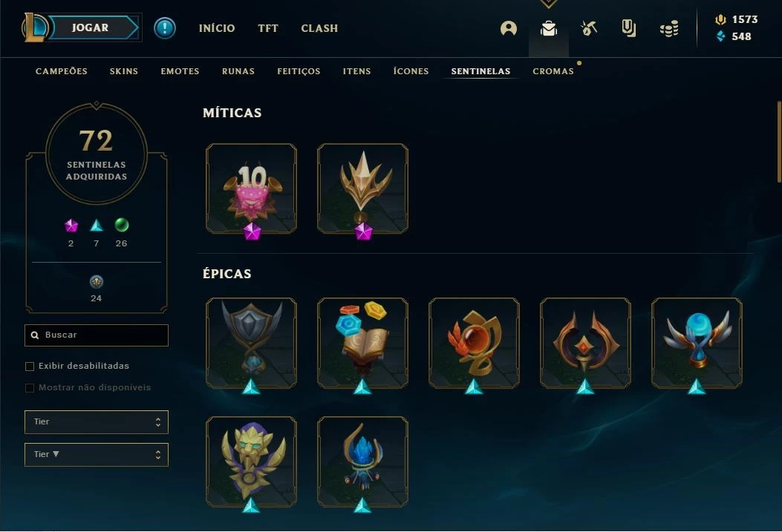Screen dimensions: 782x532
Task: Click the Buscar search field
Action: click(x=97, y=335)
